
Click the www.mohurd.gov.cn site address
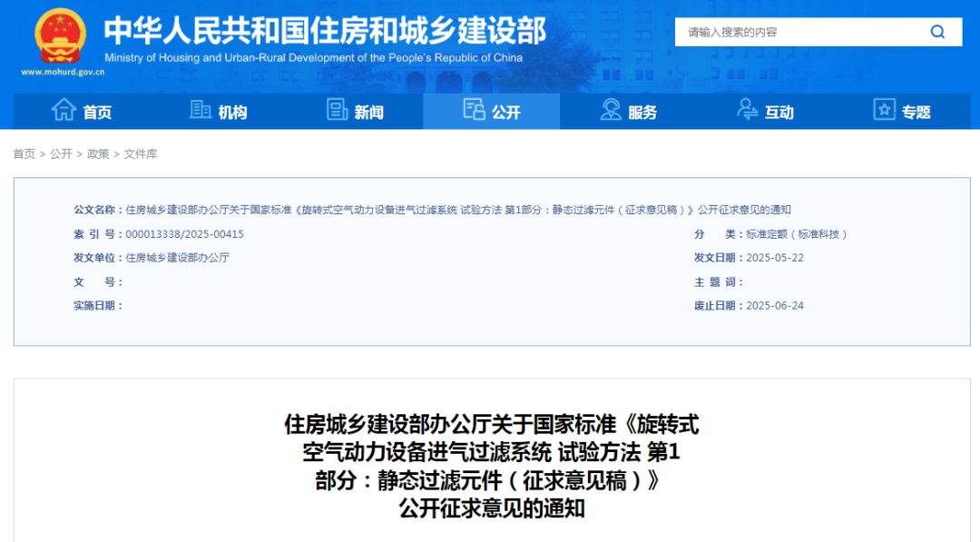coord(63,72)
